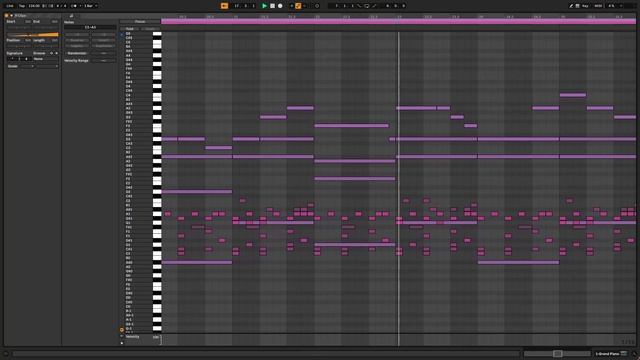Click the bottom-right corner detail view toggle

click(634, 354)
